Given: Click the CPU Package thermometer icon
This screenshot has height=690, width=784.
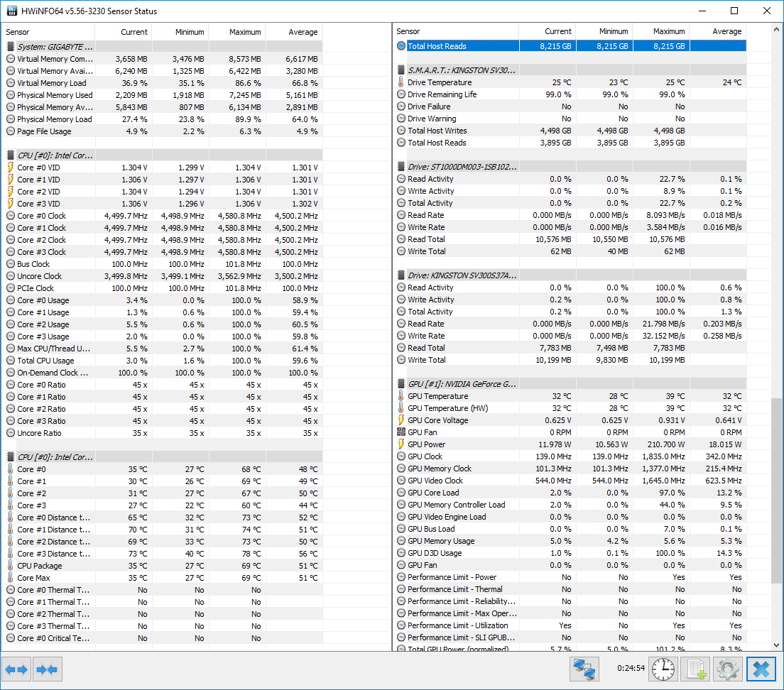Looking at the screenshot, I should tap(11, 565).
